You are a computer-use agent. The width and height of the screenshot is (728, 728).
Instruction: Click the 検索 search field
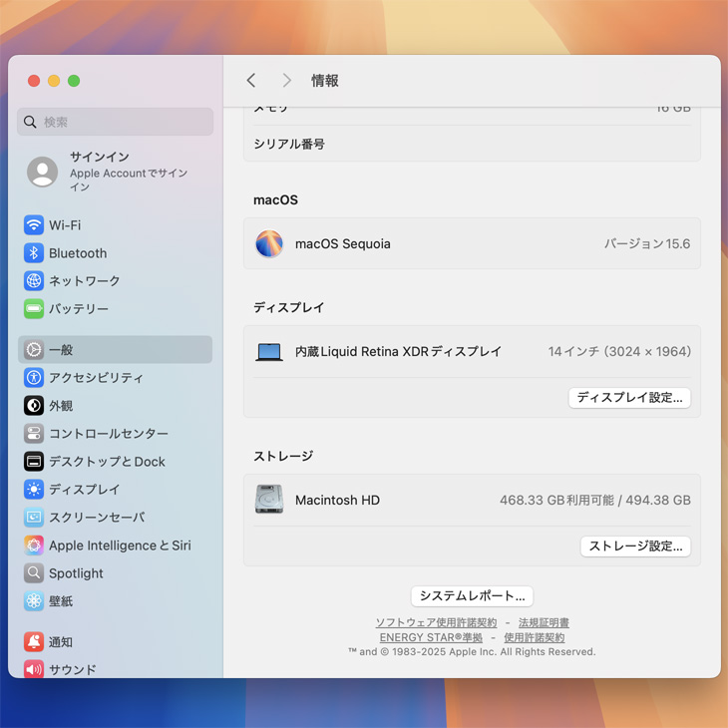pos(115,122)
